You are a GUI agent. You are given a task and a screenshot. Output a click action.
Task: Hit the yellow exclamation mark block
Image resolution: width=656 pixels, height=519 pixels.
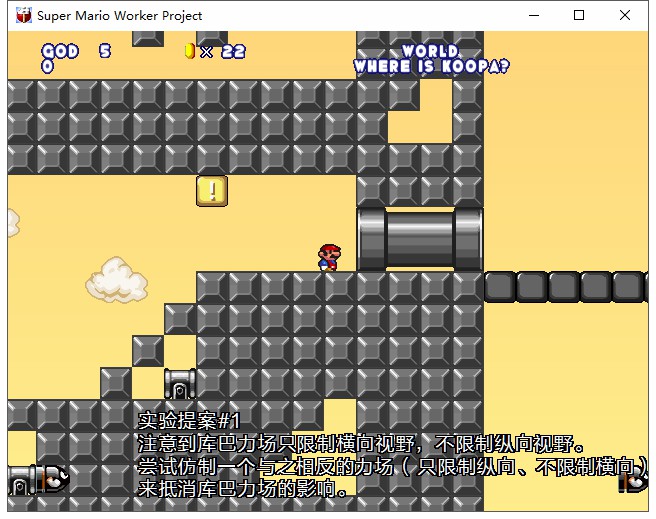click(212, 191)
